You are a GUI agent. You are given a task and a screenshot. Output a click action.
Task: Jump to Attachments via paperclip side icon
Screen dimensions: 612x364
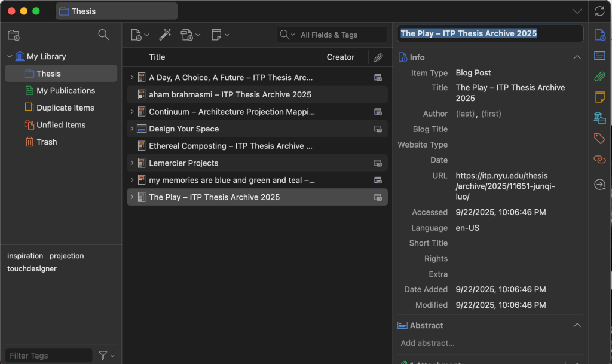(x=599, y=77)
